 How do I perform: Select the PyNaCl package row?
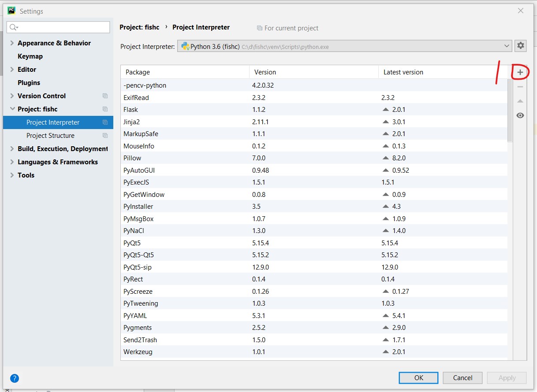pos(314,231)
